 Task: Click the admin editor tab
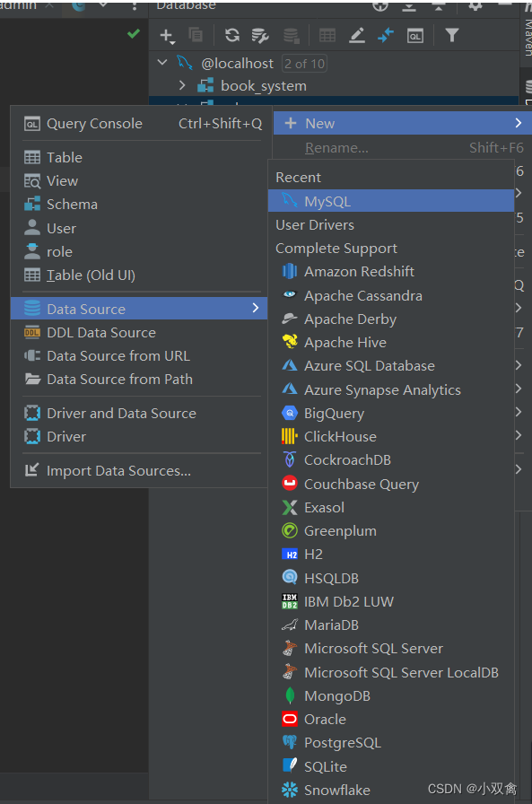click(x=18, y=5)
